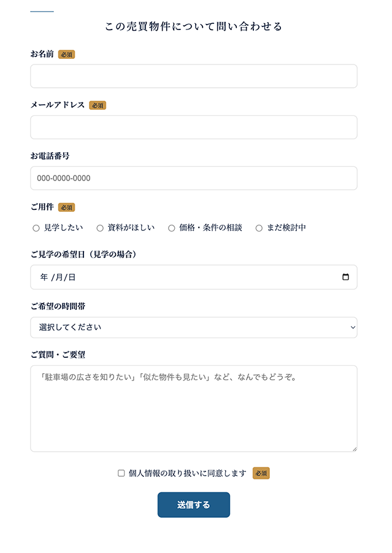Focus the お名前 text field
The width and height of the screenshot is (392, 553).
[194, 76]
